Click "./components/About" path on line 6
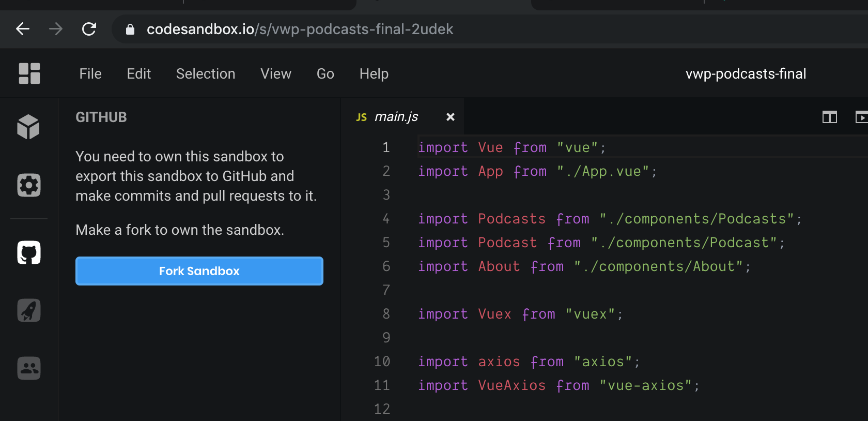The width and height of the screenshot is (868, 421). pyautogui.click(x=659, y=266)
